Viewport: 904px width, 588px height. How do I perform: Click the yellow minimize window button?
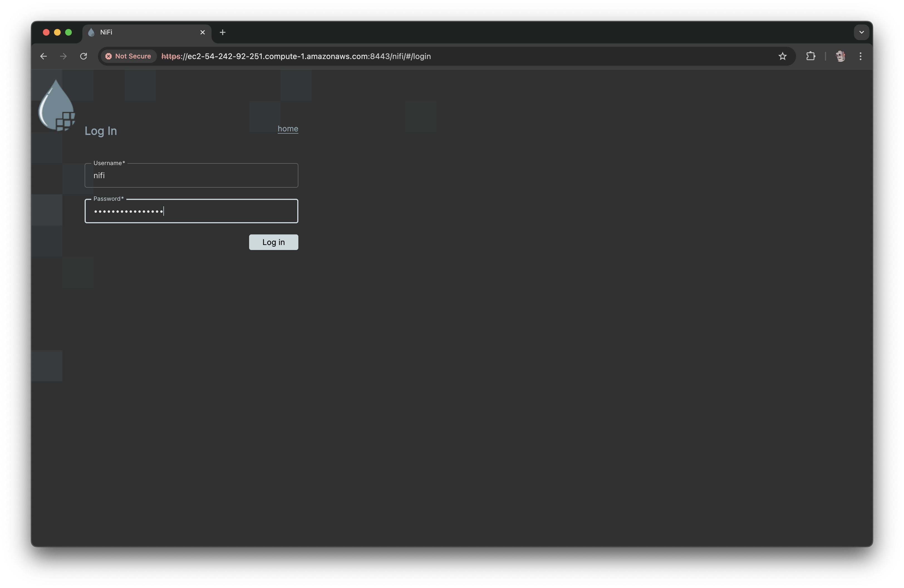coord(57,32)
